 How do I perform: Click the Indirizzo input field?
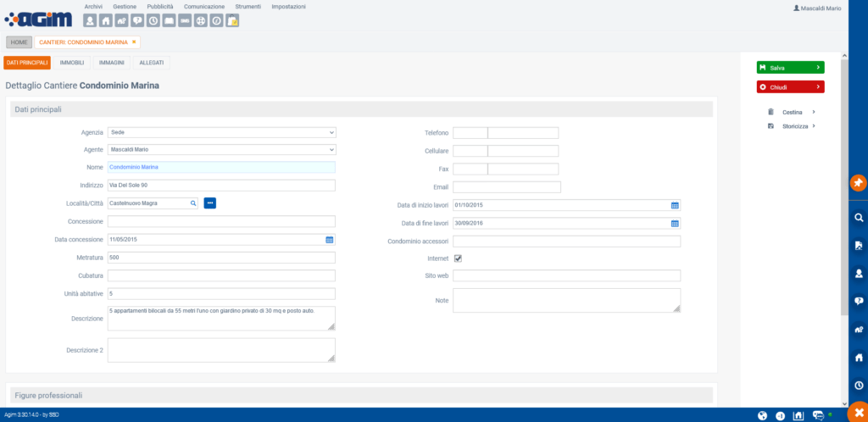pos(221,186)
